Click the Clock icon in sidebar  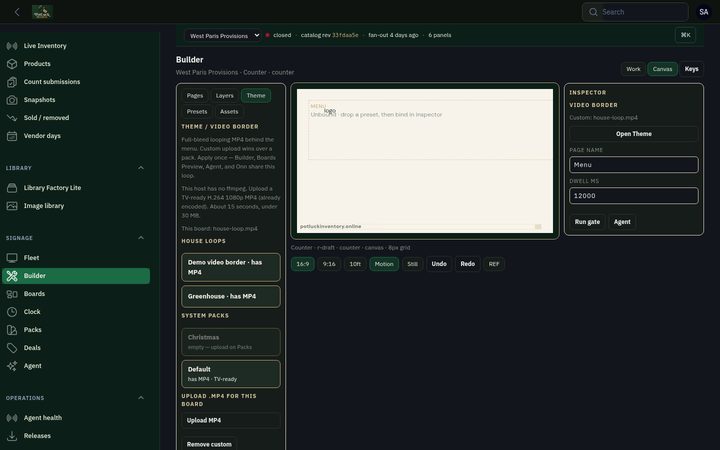pos(12,312)
